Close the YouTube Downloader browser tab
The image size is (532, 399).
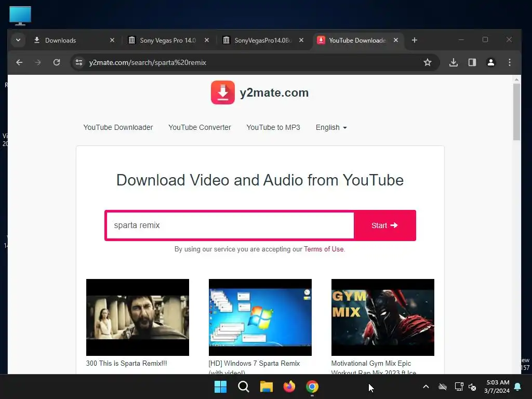(395, 40)
